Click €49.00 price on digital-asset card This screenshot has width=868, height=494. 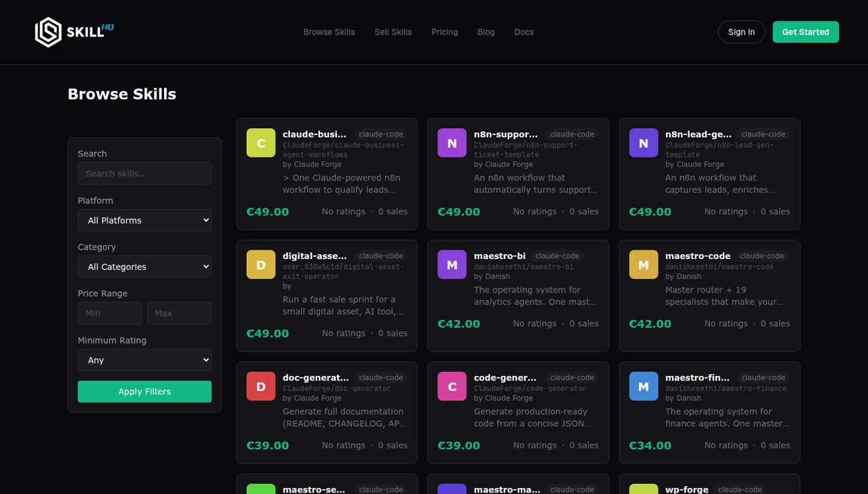click(x=267, y=333)
